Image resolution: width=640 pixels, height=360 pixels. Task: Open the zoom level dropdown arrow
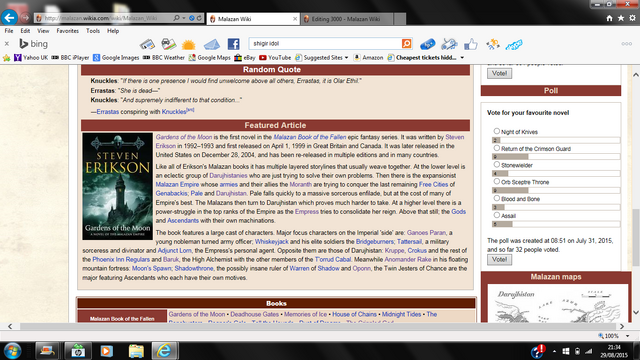coord(627,336)
